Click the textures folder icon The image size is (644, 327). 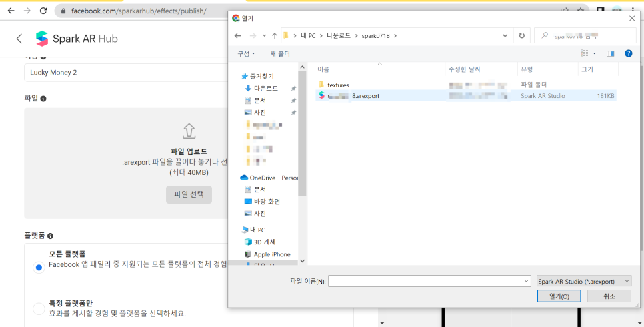321,85
